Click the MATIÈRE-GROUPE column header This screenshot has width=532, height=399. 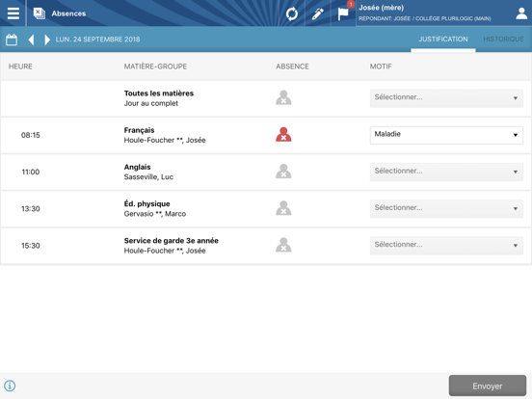tap(155, 66)
